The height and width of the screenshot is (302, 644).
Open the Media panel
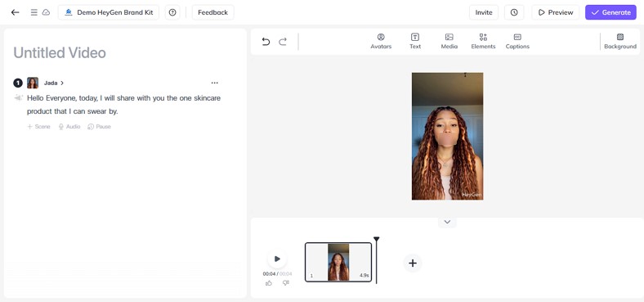point(449,41)
